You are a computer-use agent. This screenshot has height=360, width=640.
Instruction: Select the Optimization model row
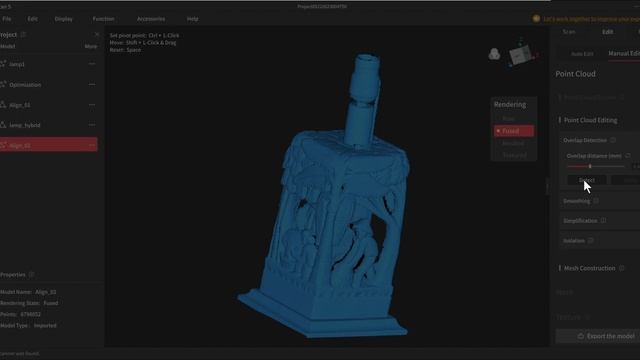(48, 84)
